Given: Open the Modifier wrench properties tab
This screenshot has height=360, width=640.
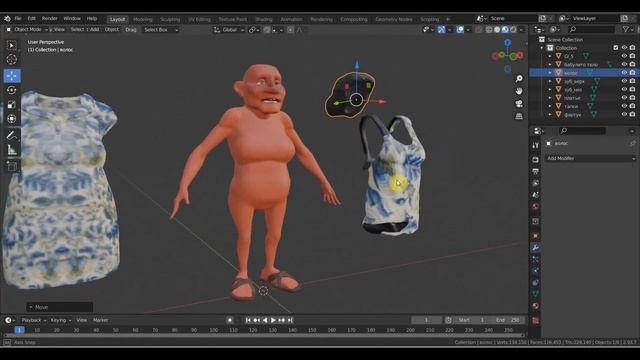Looking at the screenshot, I should [536, 248].
